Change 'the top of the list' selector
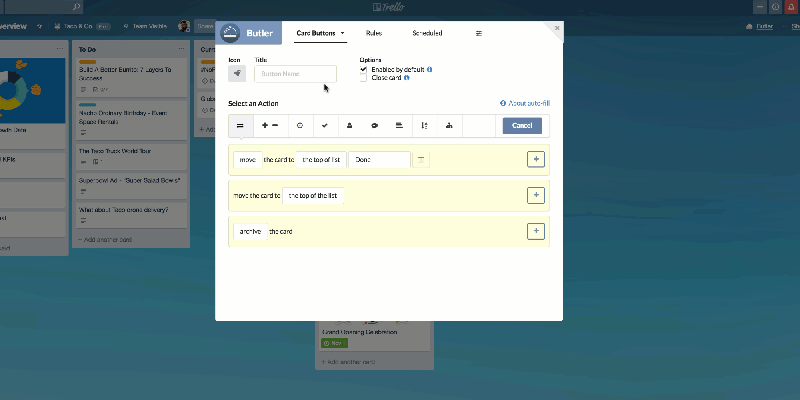800x400 pixels. click(x=313, y=195)
